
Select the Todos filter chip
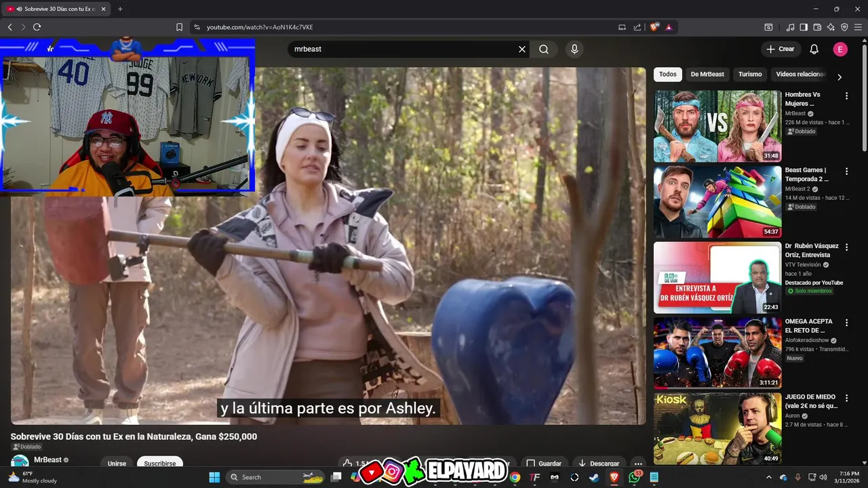(x=668, y=75)
